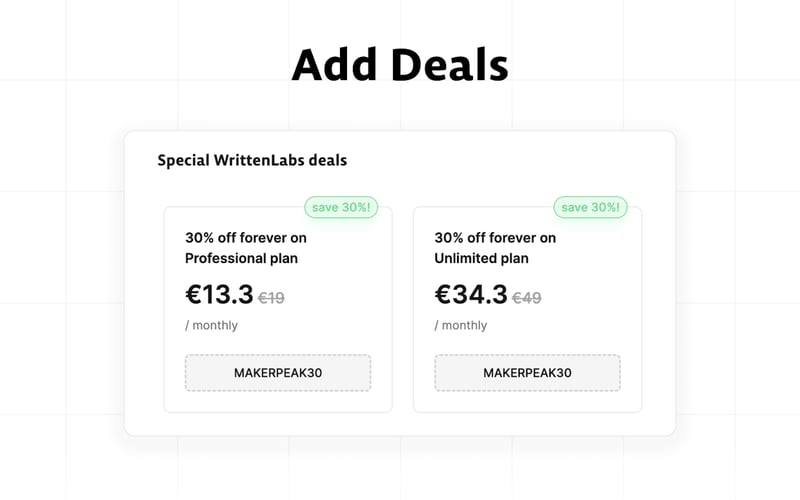The image size is (800, 500).
Task: Click "/ monthly" under the €13.3 price
Action: [x=211, y=325]
